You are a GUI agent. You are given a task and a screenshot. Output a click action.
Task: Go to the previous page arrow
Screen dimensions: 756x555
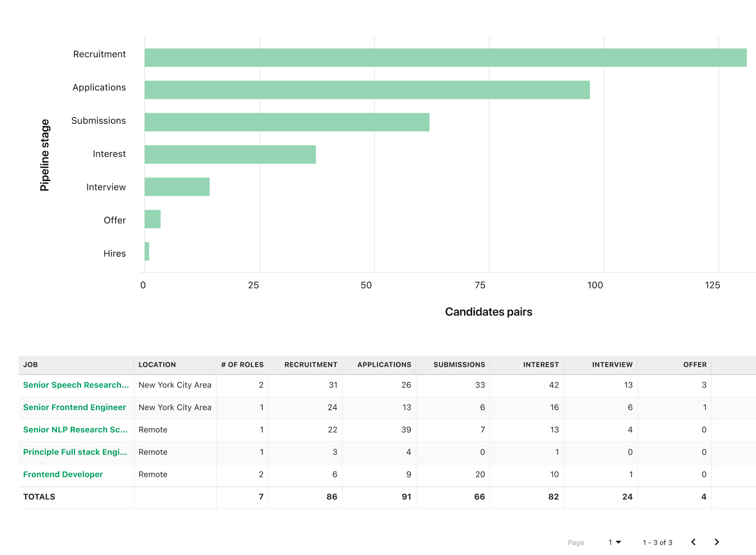694,542
